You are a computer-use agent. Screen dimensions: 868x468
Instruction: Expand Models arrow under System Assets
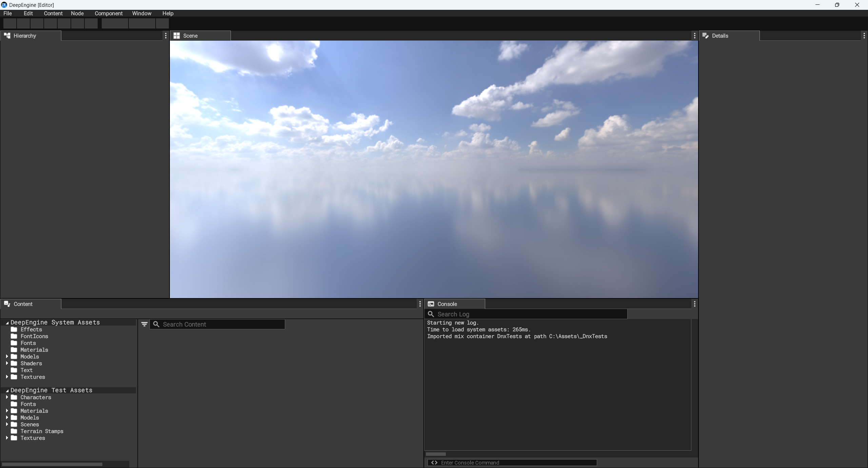tap(7, 356)
